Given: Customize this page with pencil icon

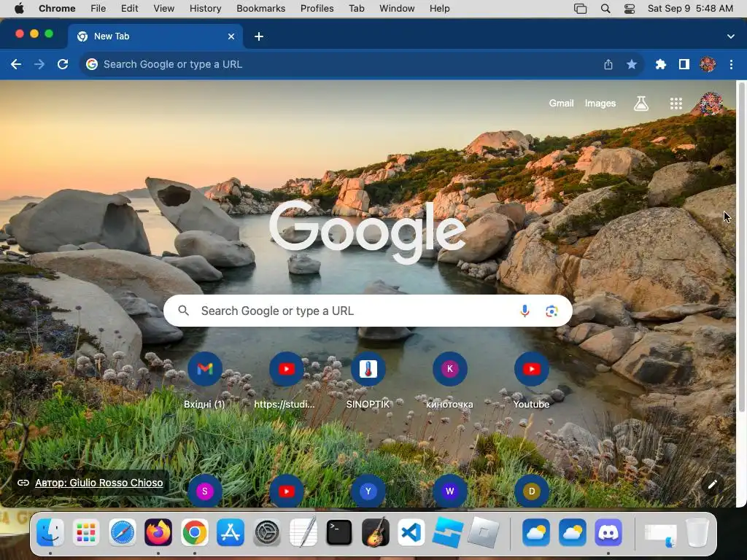Looking at the screenshot, I should 712,484.
